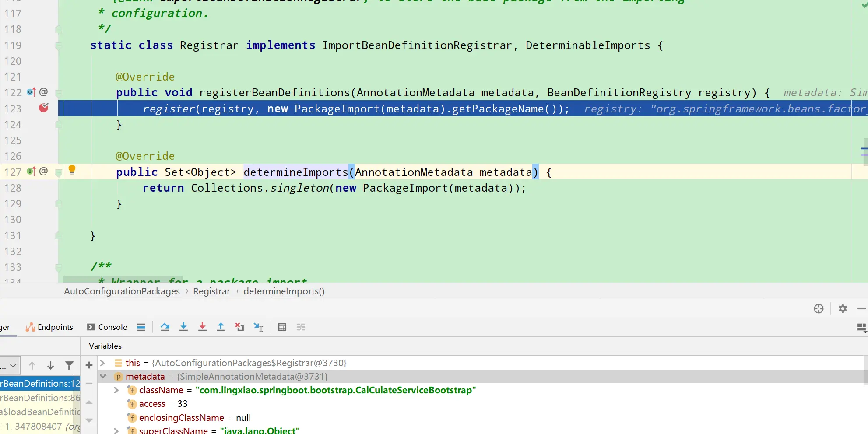Click the Trace Current Stream Chain icon
Image resolution: width=868 pixels, height=434 pixels.
(x=301, y=327)
